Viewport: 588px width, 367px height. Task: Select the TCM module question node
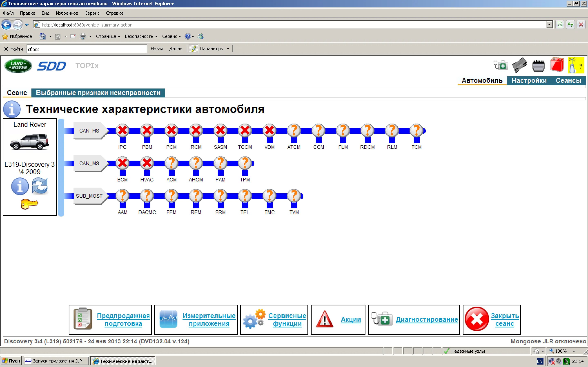[416, 130]
